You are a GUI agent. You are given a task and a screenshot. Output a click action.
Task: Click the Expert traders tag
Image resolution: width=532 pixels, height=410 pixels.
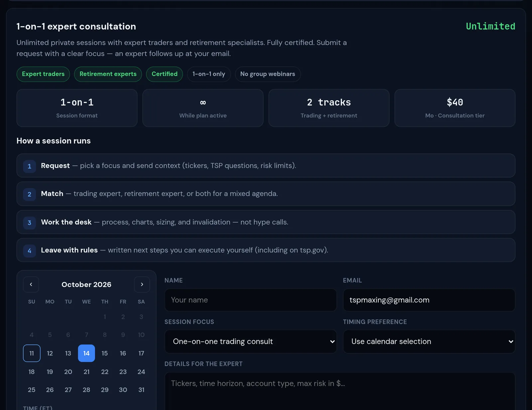pyautogui.click(x=43, y=74)
